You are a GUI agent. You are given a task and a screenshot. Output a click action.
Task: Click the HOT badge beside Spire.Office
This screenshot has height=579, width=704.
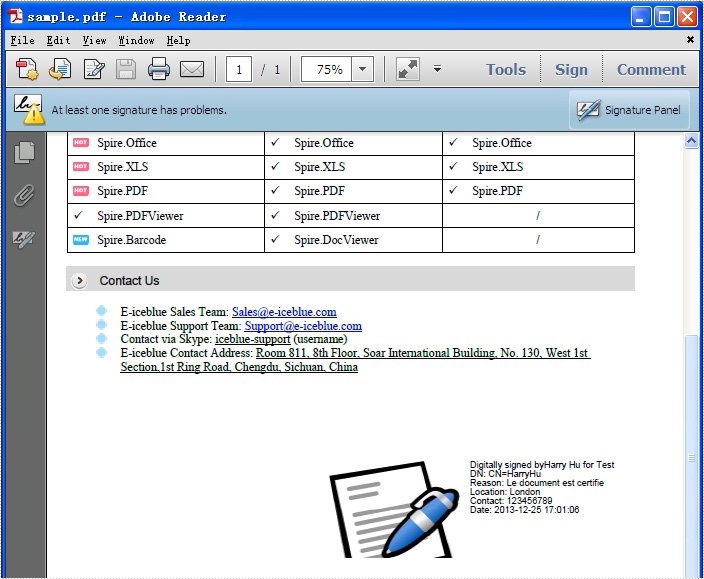coord(81,142)
